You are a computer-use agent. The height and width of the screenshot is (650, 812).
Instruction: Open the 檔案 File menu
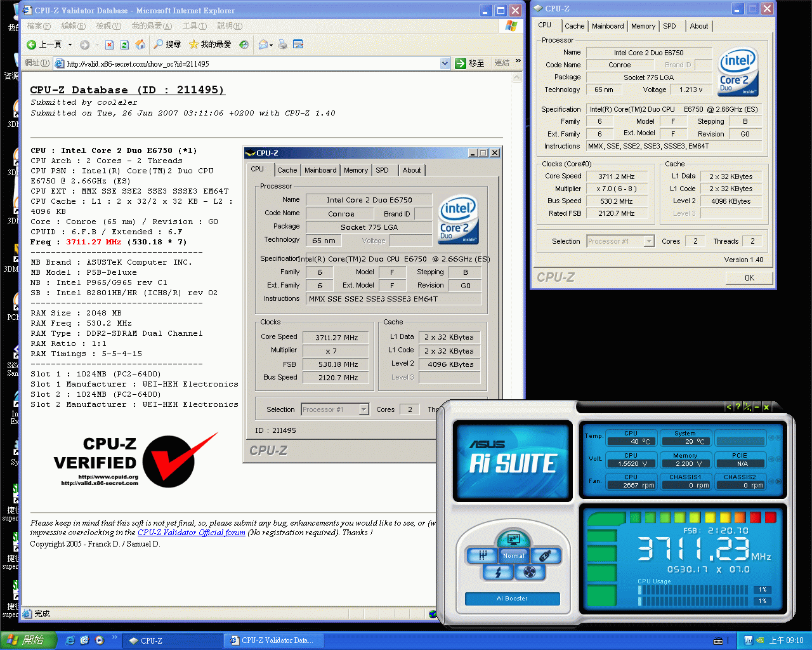click(39, 26)
